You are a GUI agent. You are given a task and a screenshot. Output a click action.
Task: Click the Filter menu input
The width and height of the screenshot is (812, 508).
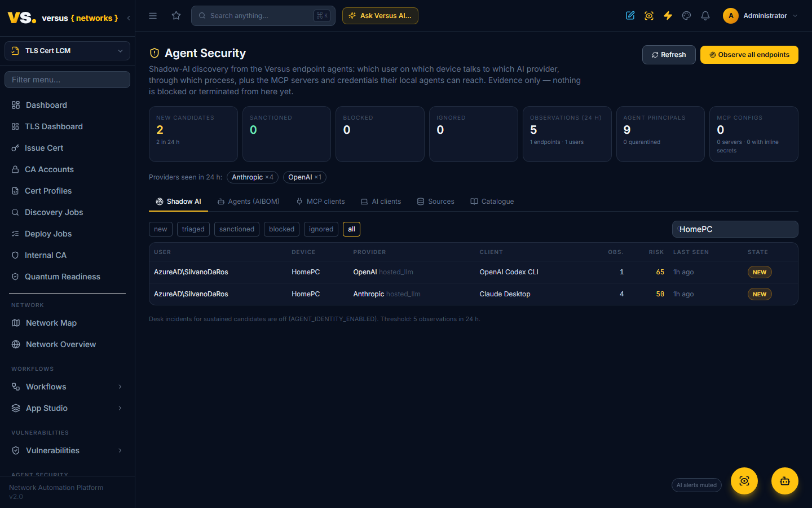68,80
